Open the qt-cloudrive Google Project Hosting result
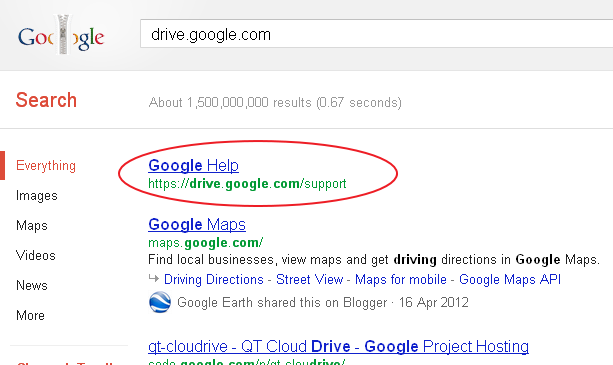613x365 pixels. click(339, 346)
